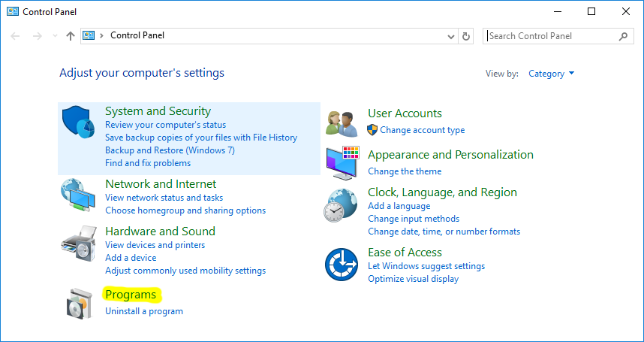This screenshot has height=342, width=644.
Task: Open Backup and Restore (Windows 7)
Action: (170, 150)
